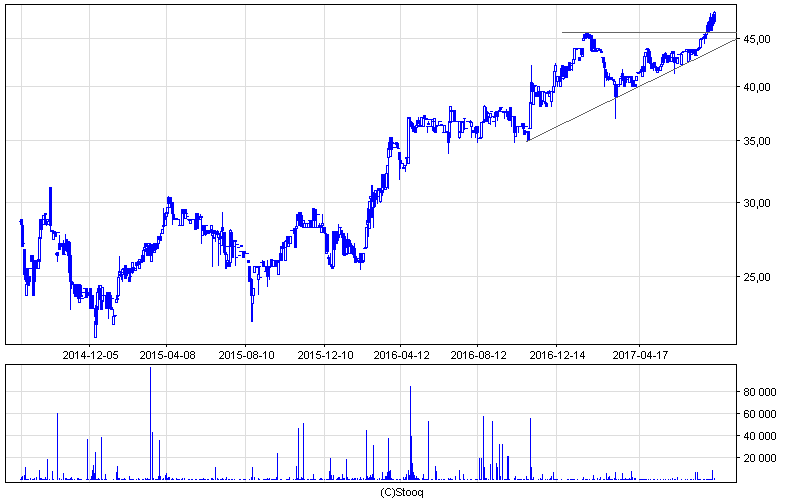
Task: Click the 40 000 volume axis label
Action: [760, 436]
